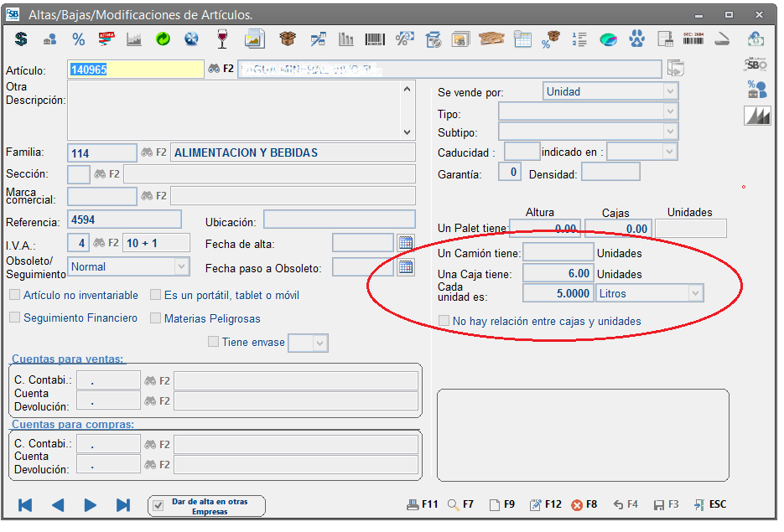Enable Artículo no inventariable checkbox
The width and height of the screenshot is (784, 532).
click(x=15, y=295)
